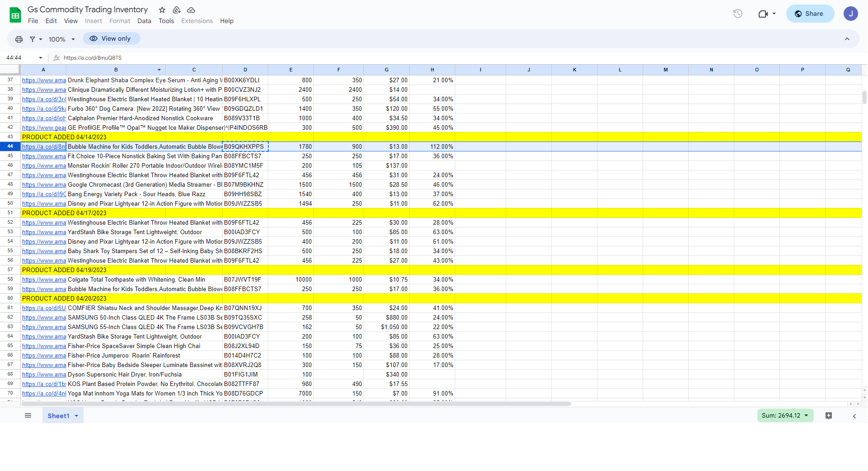Click the horizontal scrollbar thumb

[x=296, y=404]
